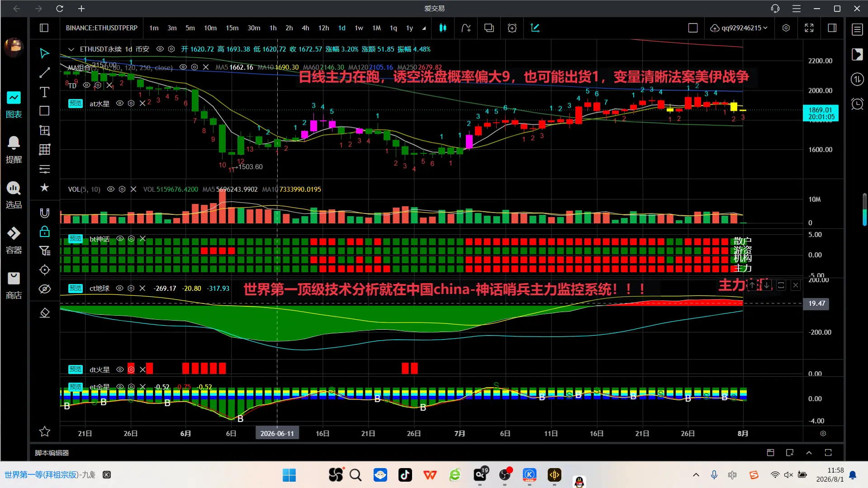
Task: Toggle the right panel icon in toolbar
Action: (832, 28)
